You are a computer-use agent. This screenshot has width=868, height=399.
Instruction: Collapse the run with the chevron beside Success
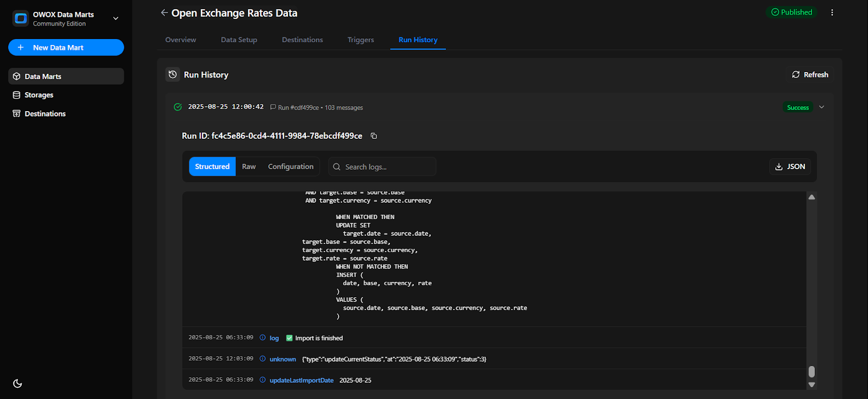click(821, 107)
